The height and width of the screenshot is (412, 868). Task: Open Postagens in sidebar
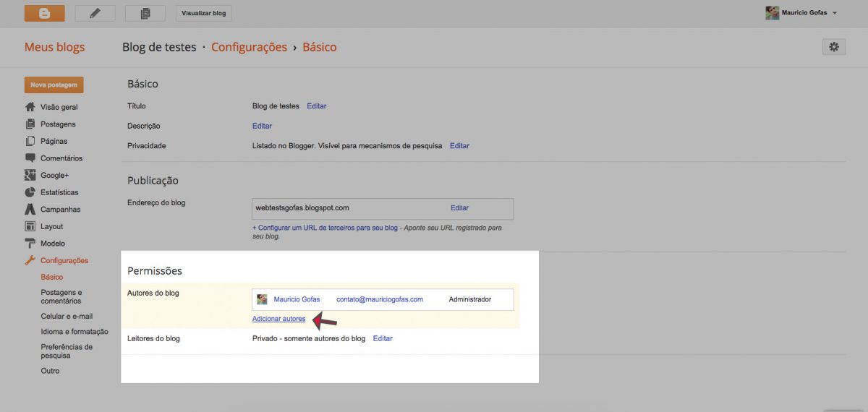[58, 124]
